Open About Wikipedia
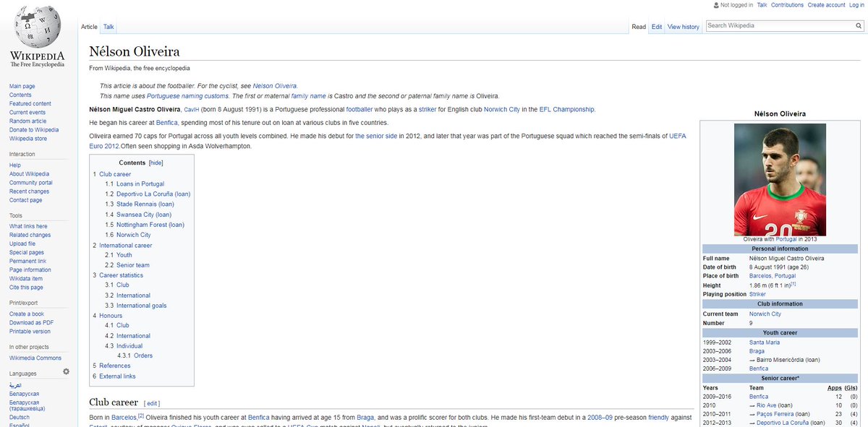The height and width of the screenshot is (427, 868). coord(29,173)
